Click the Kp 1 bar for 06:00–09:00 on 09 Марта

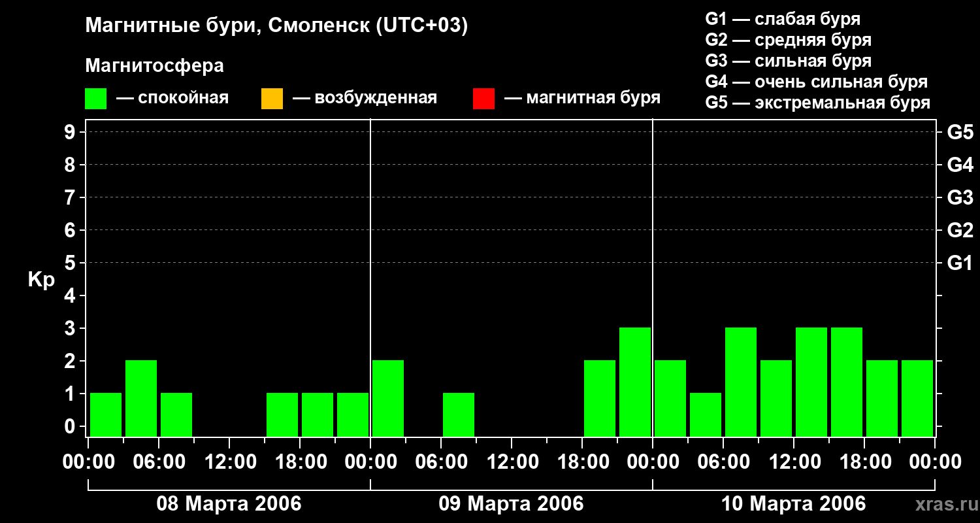(x=459, y=414)
